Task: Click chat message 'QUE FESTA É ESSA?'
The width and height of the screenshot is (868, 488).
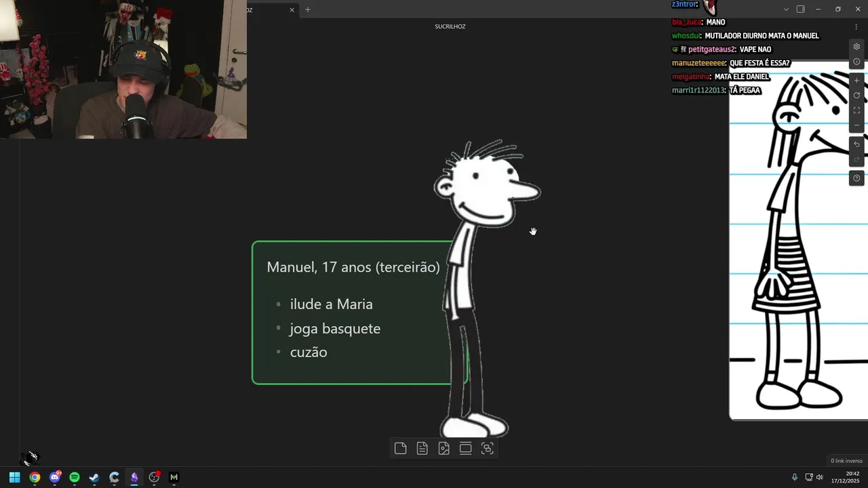Action: 759,63
